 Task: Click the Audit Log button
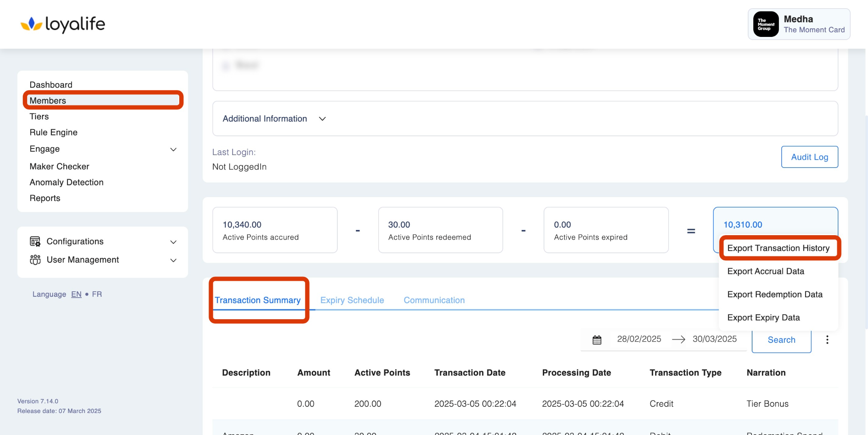[809, 157]
